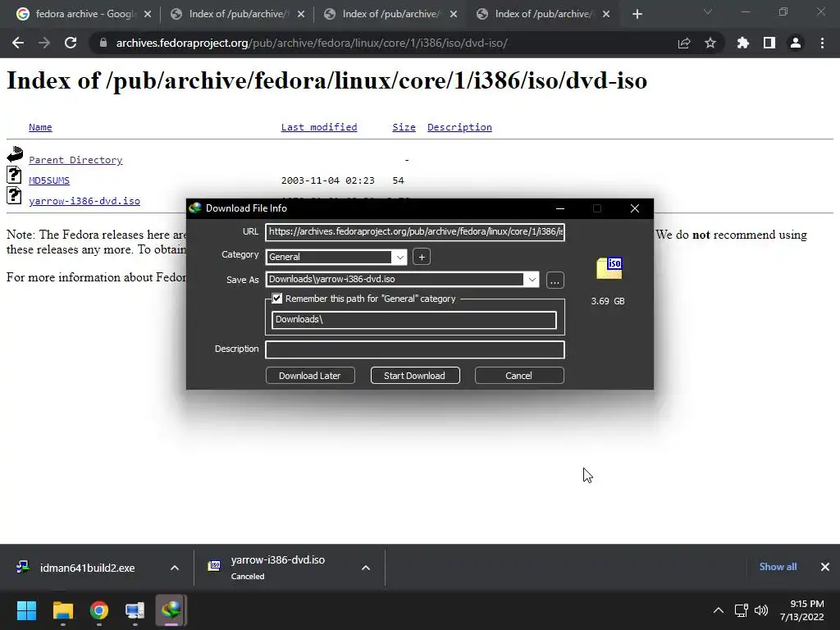The width and height of the screenshot is (840, 630).
Task: Open the network status tray icon
Action: [742, 610]
